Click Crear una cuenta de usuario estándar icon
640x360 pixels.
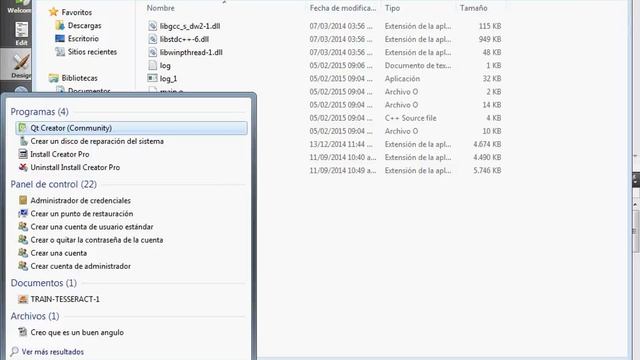[x=23, y=227]
